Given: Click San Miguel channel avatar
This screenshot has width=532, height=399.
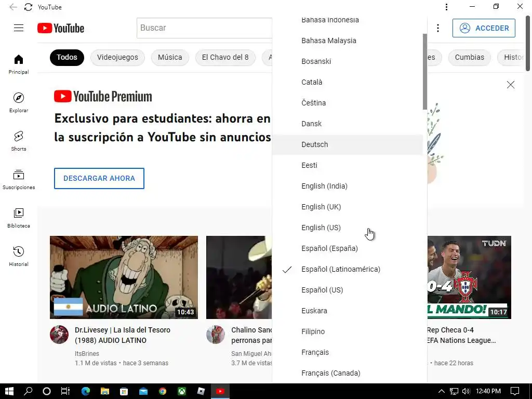Looking at the screenshot, I should pyautogui.click(x=216, y=335).
